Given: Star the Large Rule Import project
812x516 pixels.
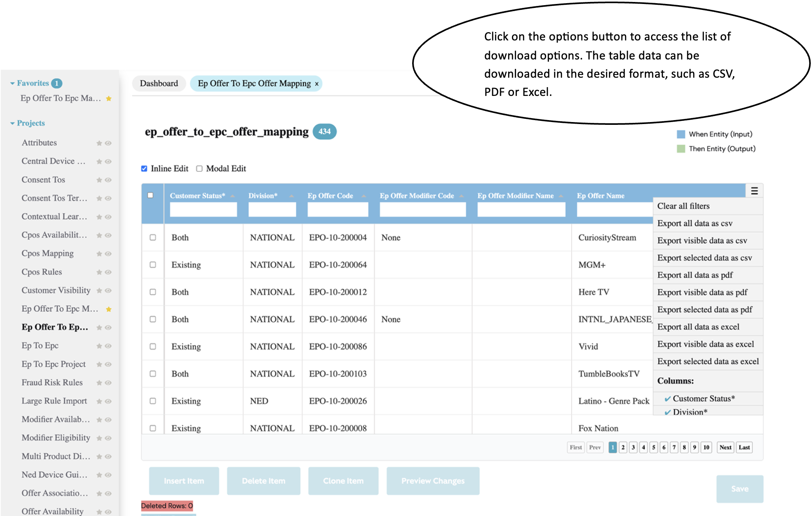Looking at the screenshot, I should tap(99, 401).
